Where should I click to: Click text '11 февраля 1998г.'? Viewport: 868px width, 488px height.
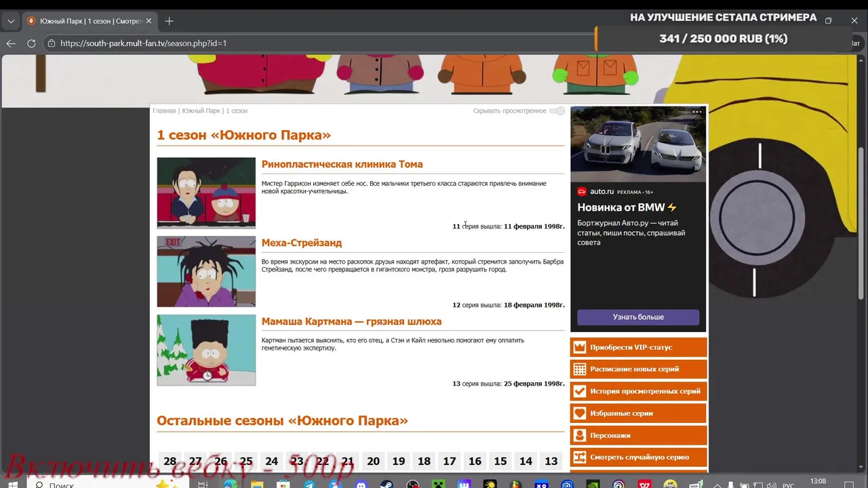tap(534, 226)
